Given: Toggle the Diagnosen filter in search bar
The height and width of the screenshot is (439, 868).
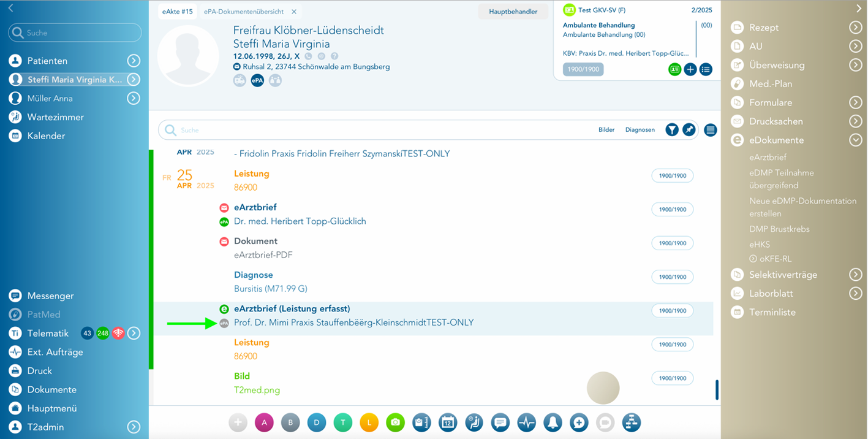Looking at the screenshot, I should pyautogui.click(x=640, y=130).
